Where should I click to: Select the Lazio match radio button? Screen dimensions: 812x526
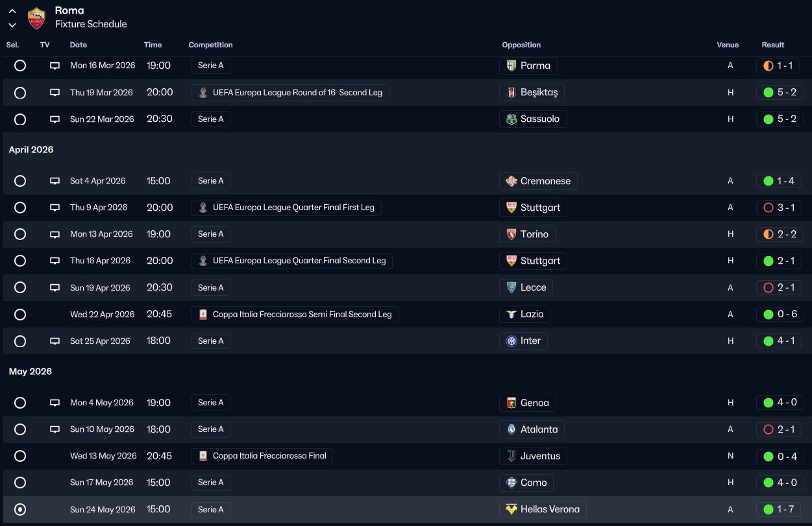pos(20,315)
